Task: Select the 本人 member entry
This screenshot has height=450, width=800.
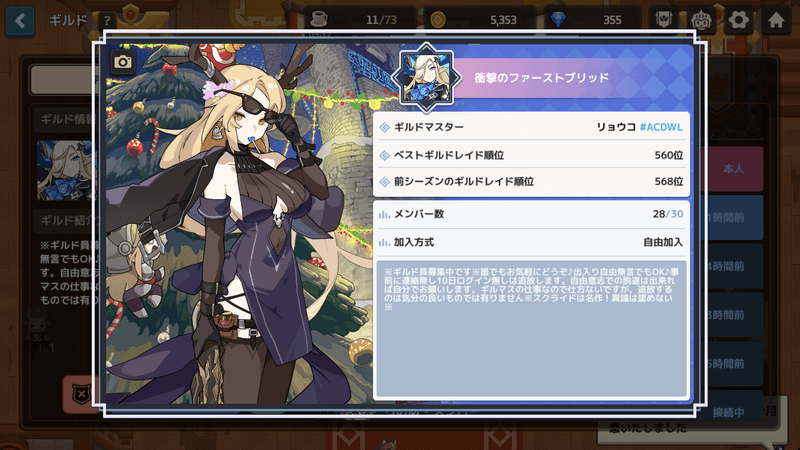Action: click(733, 169)
